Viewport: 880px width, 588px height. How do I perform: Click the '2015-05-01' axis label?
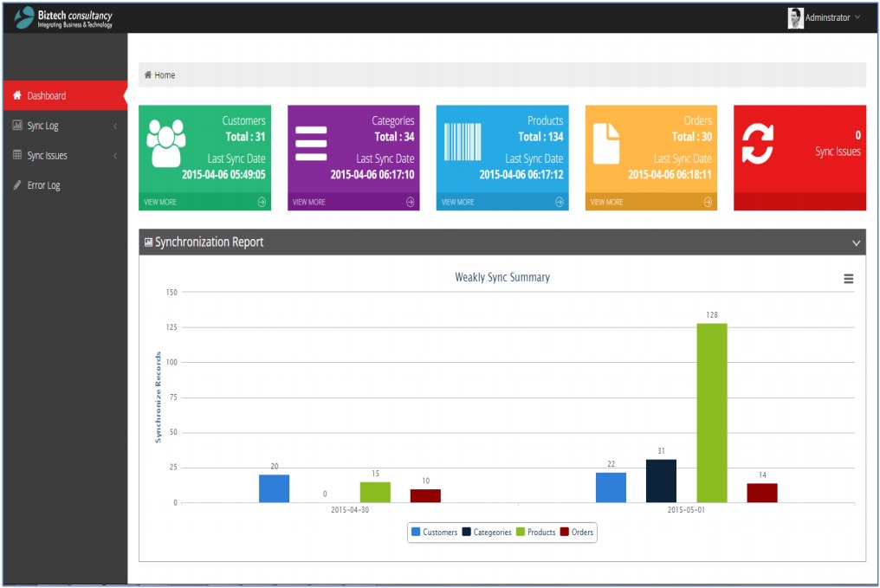coord(686,510)
